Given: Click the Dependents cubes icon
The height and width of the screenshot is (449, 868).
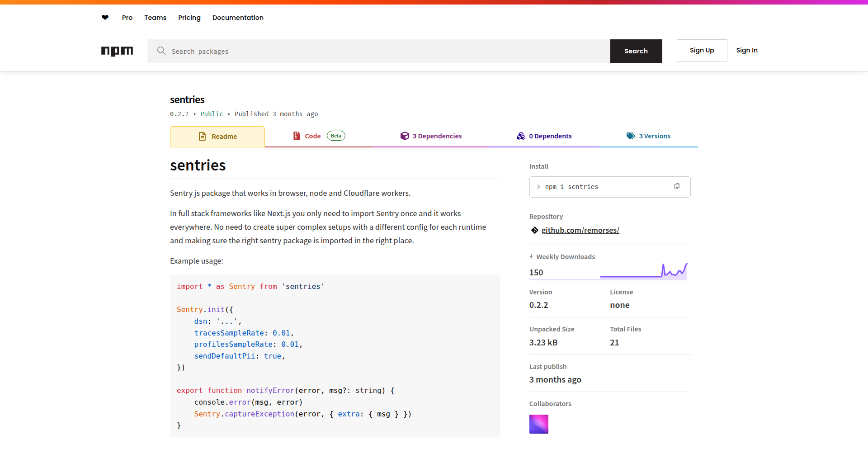Looking at the screenshot, I should pos(521,136).
